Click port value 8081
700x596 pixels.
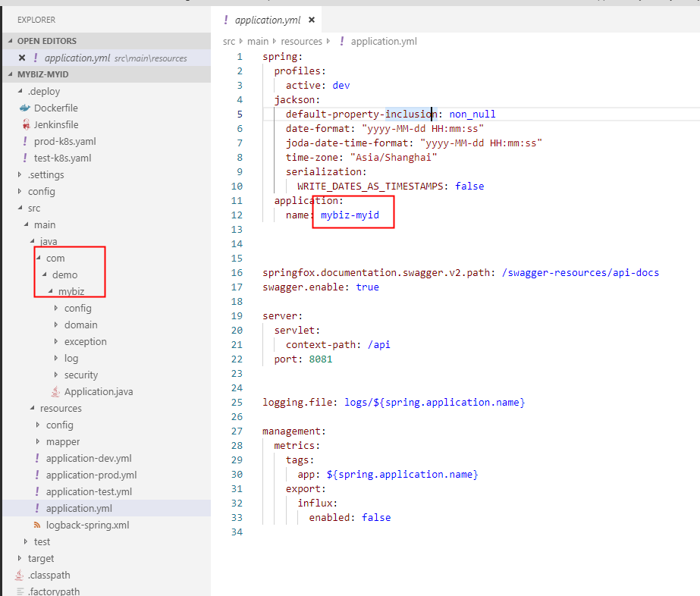click(321, 359)
